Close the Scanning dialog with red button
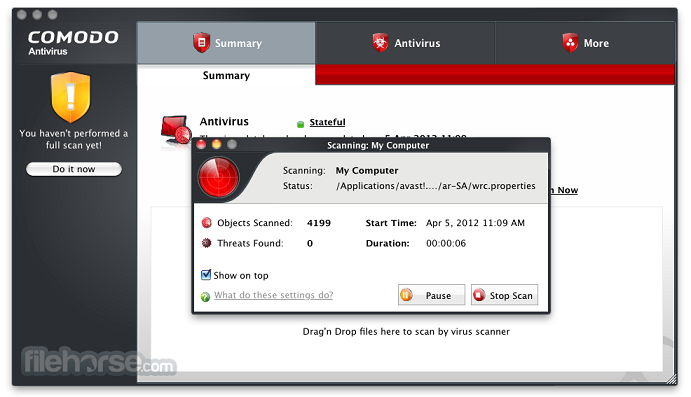Screen dimensions: 691x397 [201, 145]
